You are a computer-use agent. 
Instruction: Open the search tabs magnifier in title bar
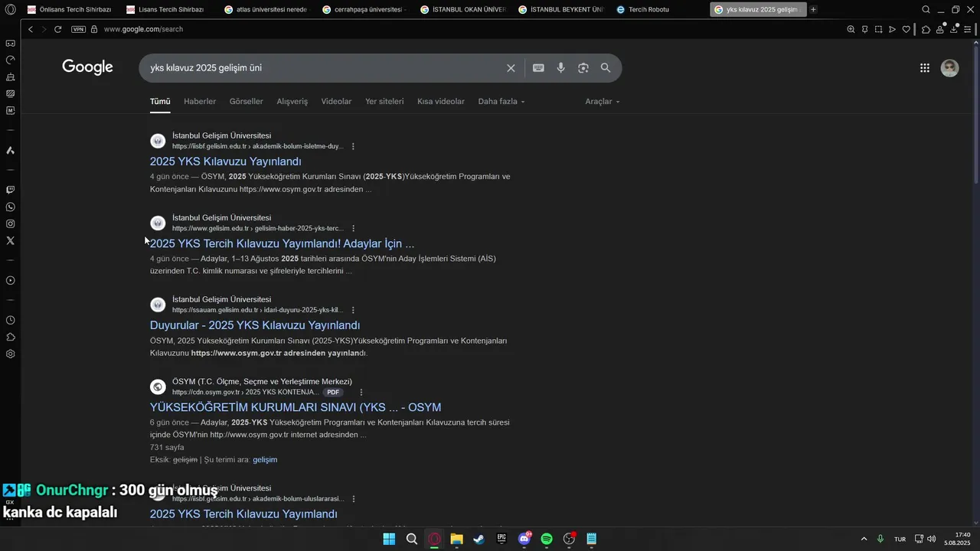[926, 9]
